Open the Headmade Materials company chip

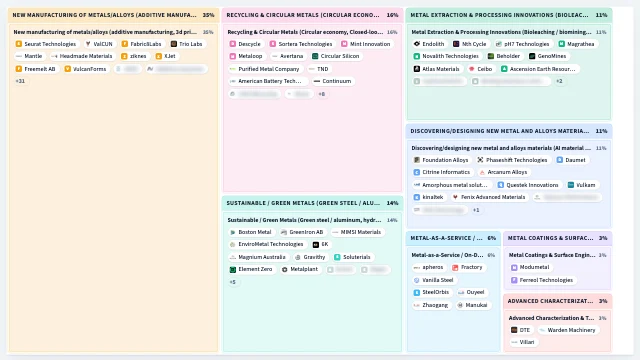[82, 56]
